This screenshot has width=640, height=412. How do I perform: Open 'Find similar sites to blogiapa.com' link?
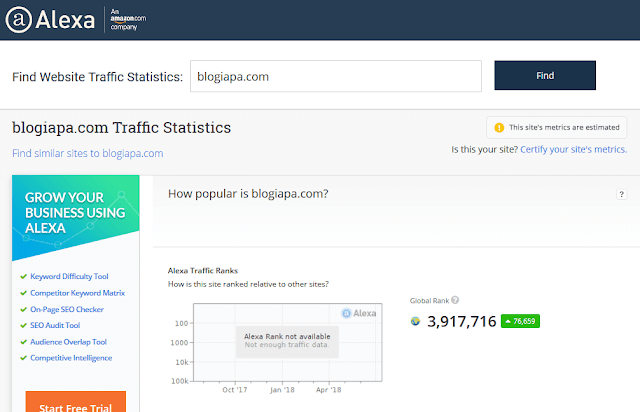87,154
